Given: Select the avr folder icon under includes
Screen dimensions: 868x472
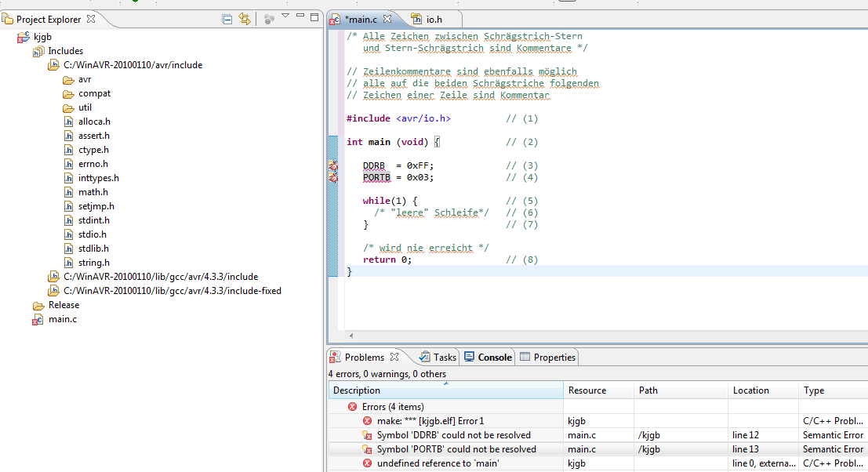Looking at the screenshot, I should pos(69,79).
